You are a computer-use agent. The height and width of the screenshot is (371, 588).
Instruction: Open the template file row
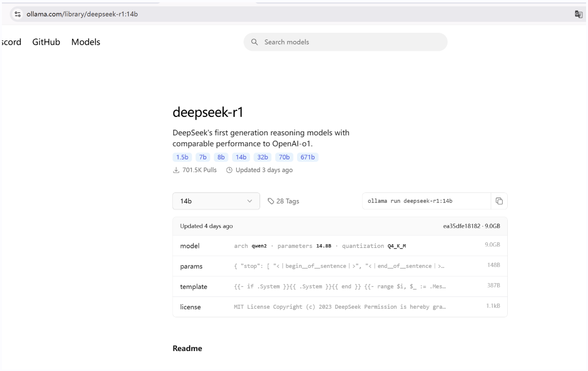tap(340, 286)
